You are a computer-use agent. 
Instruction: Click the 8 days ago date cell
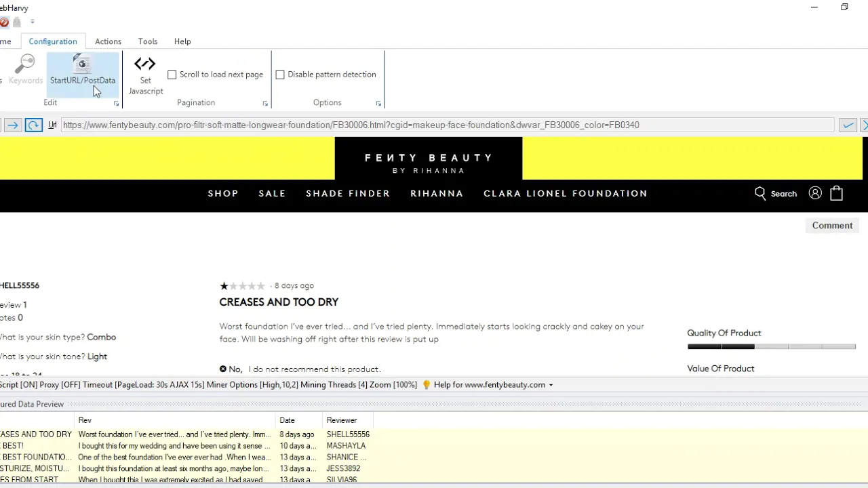(x=297, y=434)
